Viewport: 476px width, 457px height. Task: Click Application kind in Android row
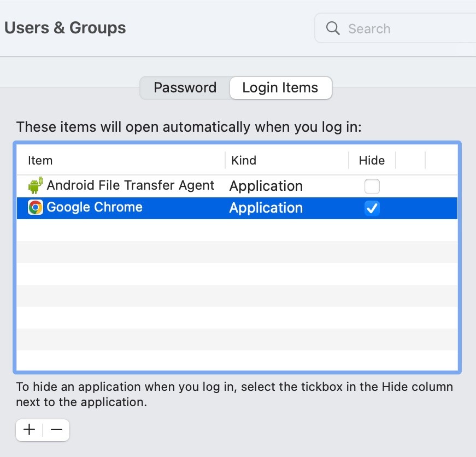(x=266, y=186)
